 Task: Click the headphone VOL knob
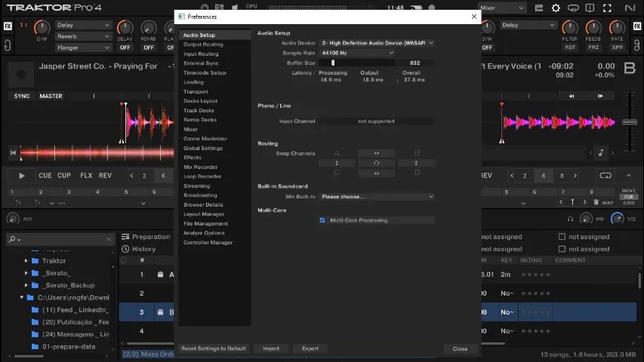tap(618, 219)
